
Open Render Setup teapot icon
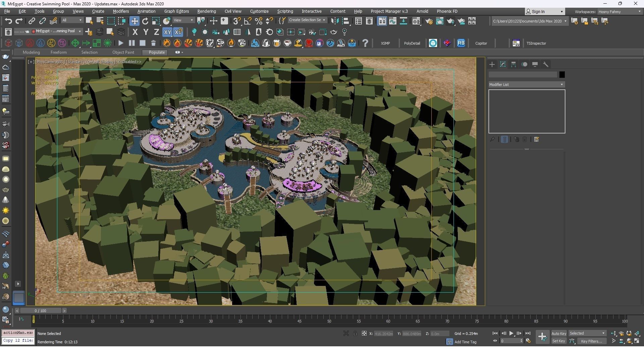[429, 21]
